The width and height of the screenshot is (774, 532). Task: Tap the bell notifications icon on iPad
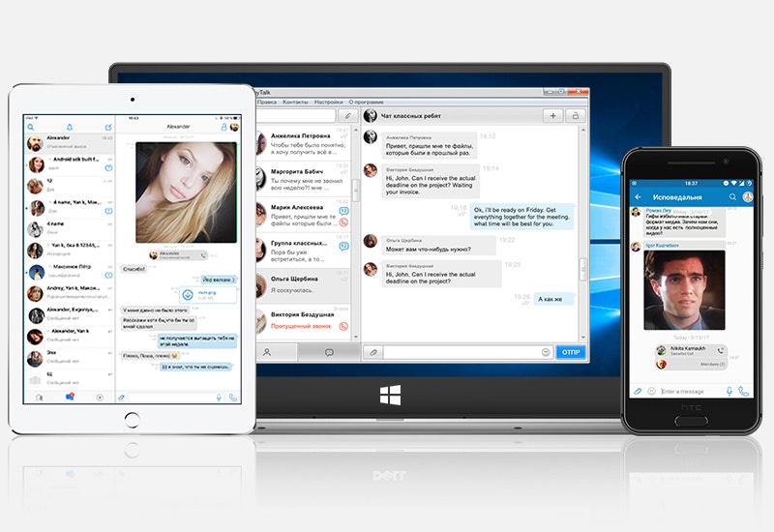click(x=70, y=128)
